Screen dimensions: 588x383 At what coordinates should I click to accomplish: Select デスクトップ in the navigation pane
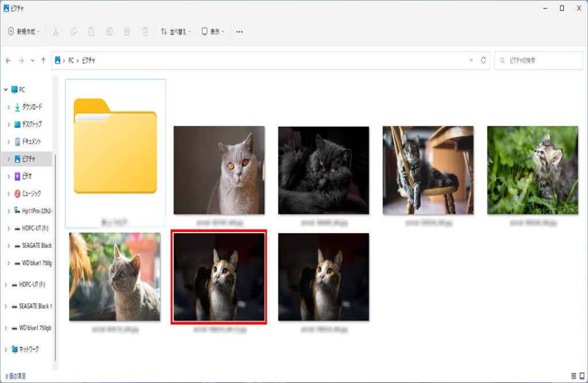tap(32, 125)
